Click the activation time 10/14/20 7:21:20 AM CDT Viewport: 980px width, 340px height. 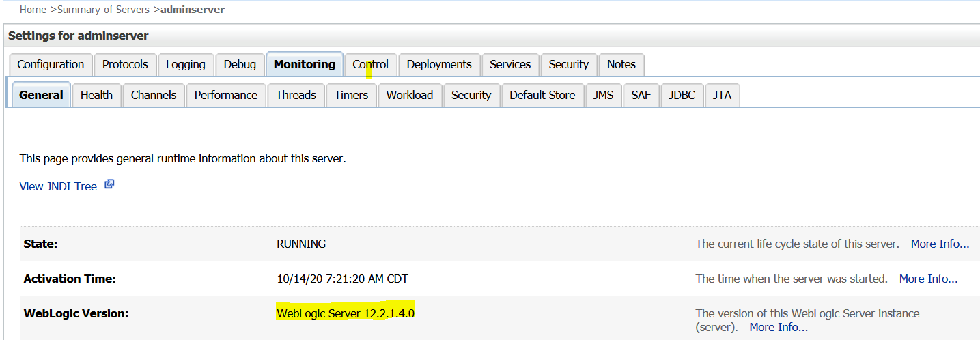(x=342, y=279)
